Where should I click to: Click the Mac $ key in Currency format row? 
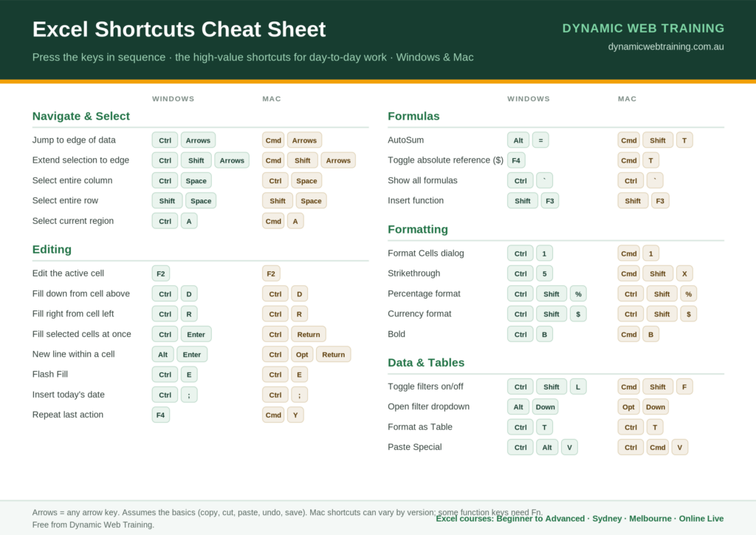tap(689, 314)
